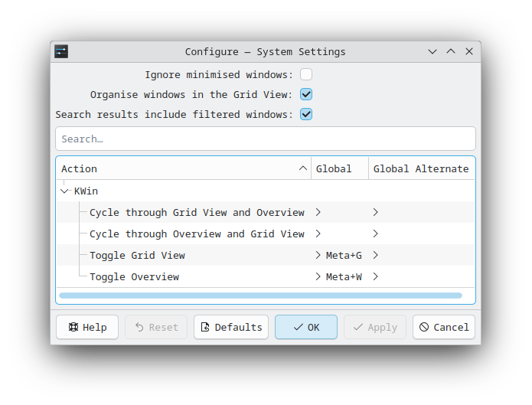Image resolution: width=532 pixels, height=405 pixels.
Task: Click the System Settings window icon
Action: point(61,51)
